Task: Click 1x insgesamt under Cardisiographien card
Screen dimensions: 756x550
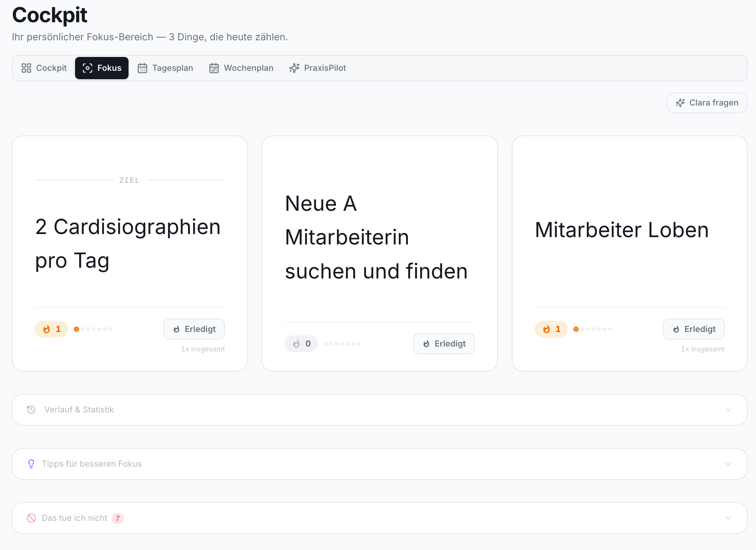Action: point(203,349)
